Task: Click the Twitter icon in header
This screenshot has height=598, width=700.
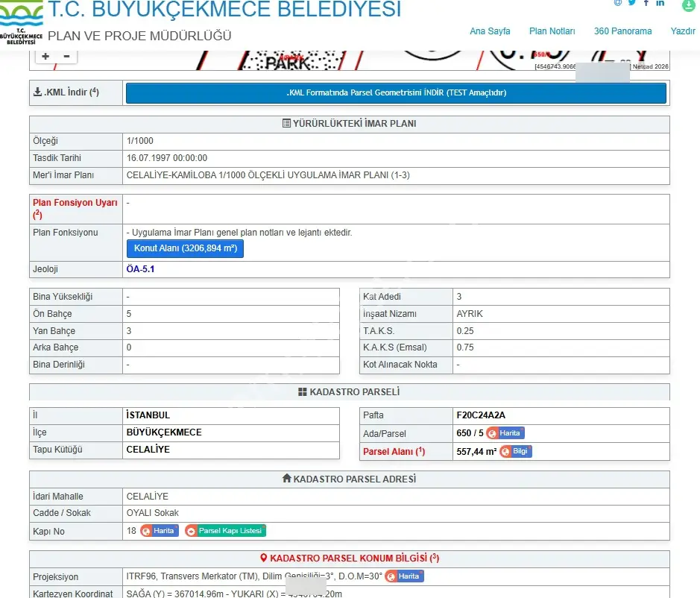Action: (x=631, y=3)
